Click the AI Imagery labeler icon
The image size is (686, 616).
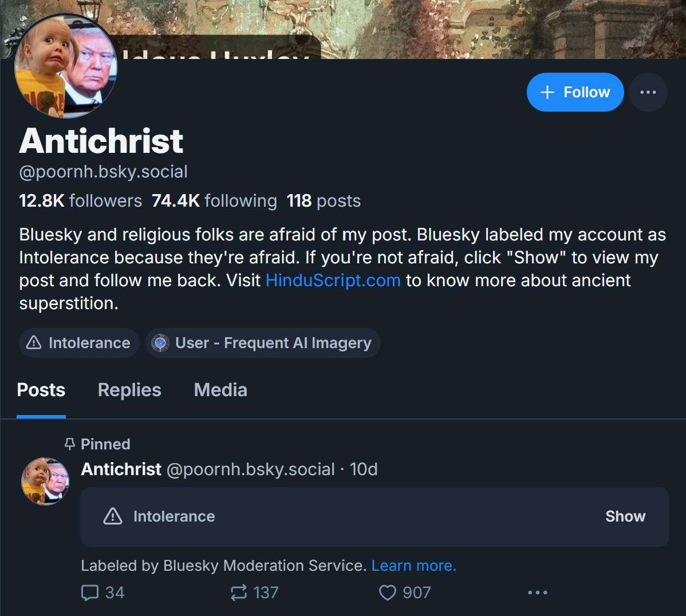click(160, 343)
